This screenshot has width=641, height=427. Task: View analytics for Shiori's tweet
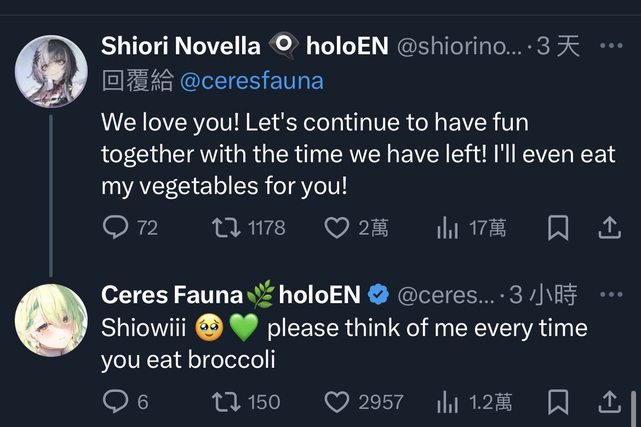tap(447, 228)
